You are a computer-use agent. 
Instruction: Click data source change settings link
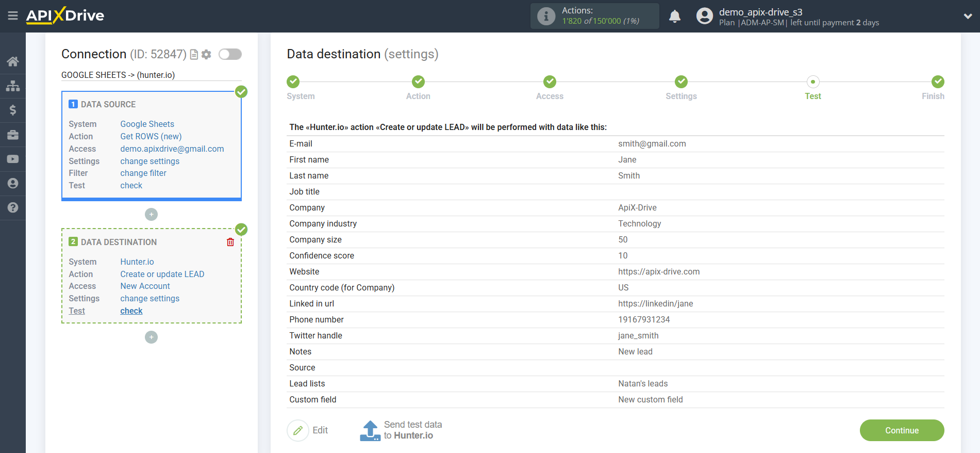[x=150, y=161]
